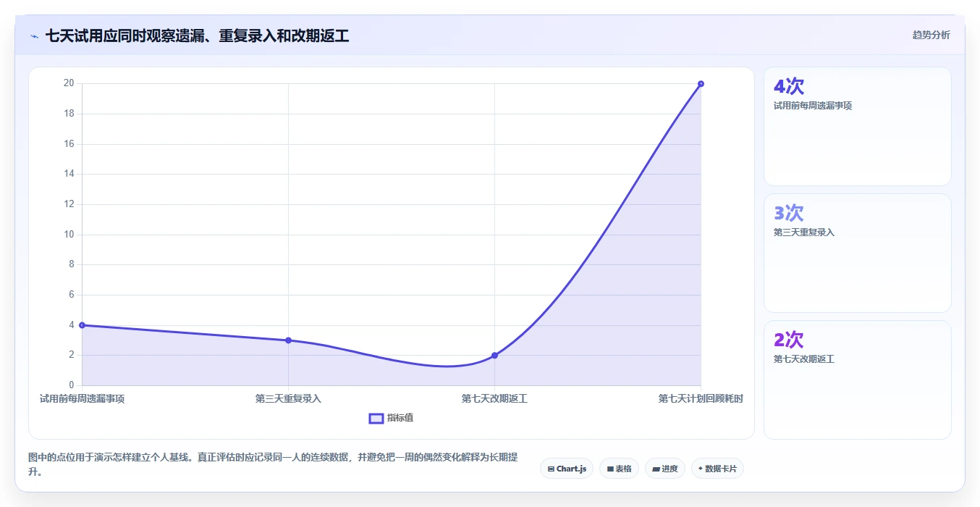Click the footnote text starting 图中的点位

(273, 464)
